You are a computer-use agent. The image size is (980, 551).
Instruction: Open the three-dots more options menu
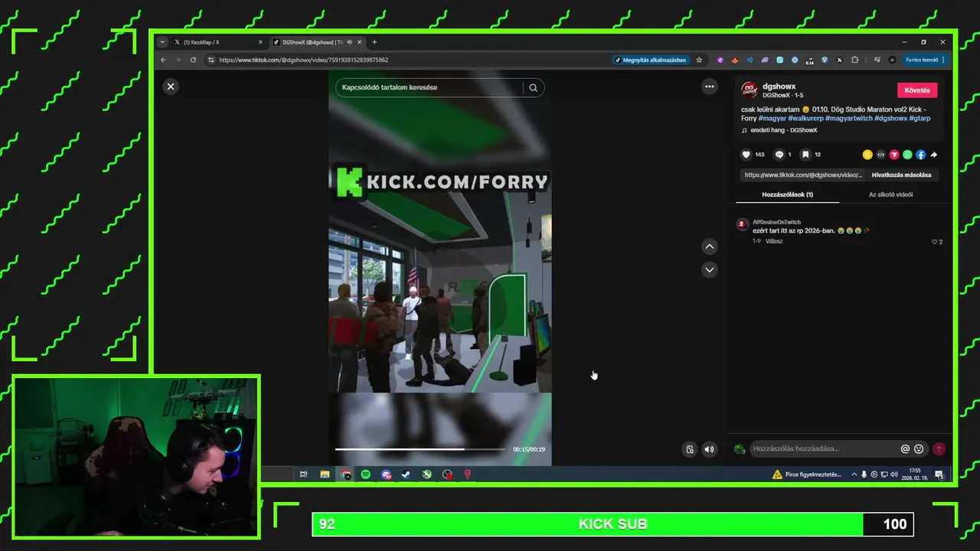tap(710, 86)
